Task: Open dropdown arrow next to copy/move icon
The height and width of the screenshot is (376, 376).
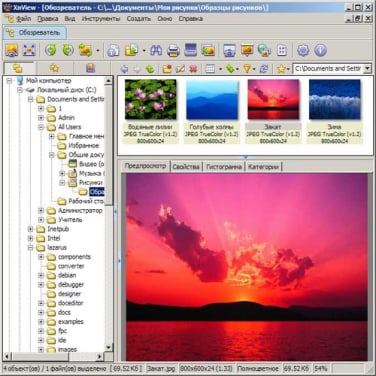Action: pyautogui.click(x=144, y=51)
